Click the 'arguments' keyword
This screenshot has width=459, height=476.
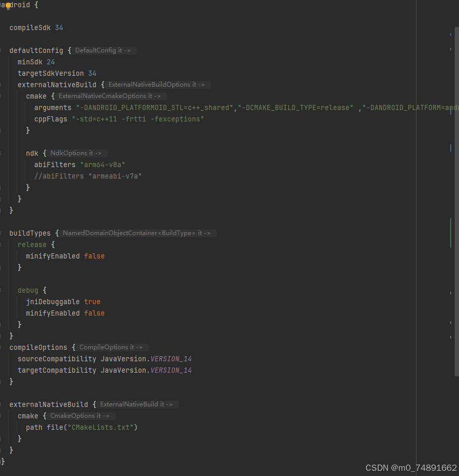[52, 108]
